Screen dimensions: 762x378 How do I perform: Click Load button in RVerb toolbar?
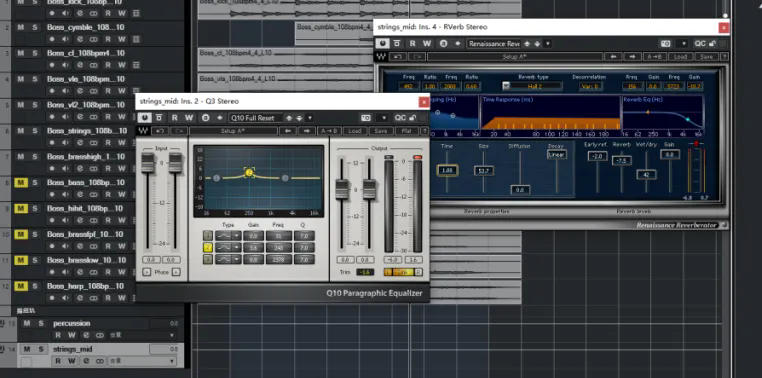click(x=680, y=57)
